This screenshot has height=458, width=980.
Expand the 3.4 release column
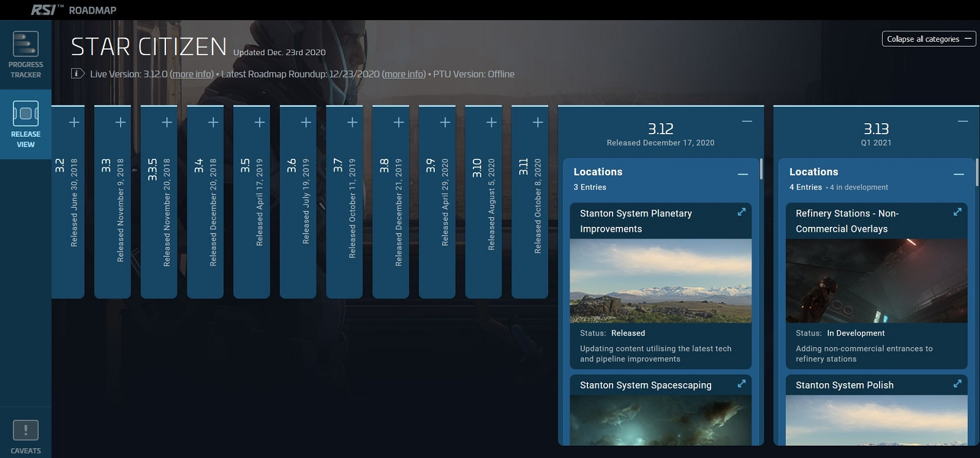tap(213, 123)
